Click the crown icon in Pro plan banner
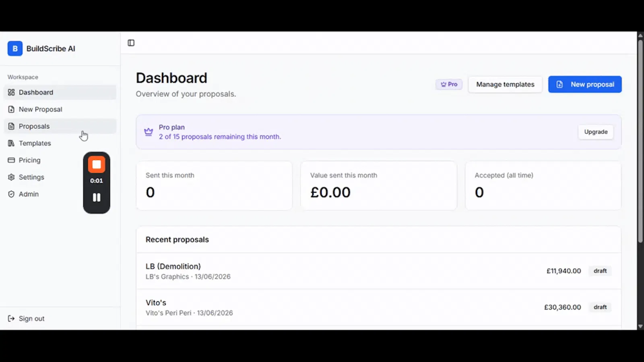Screen dimensions: 644x362 pos(149,132)
